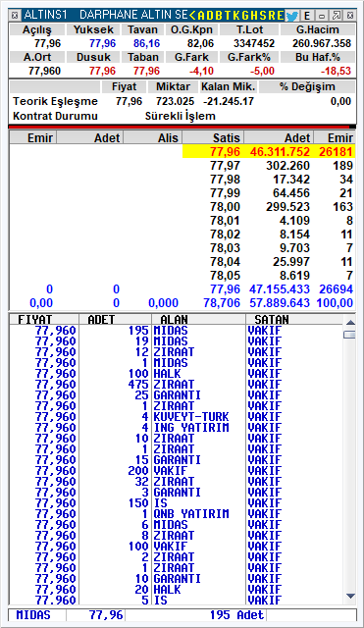Click the trade list scrollbar thumb

tap(349, 335)
